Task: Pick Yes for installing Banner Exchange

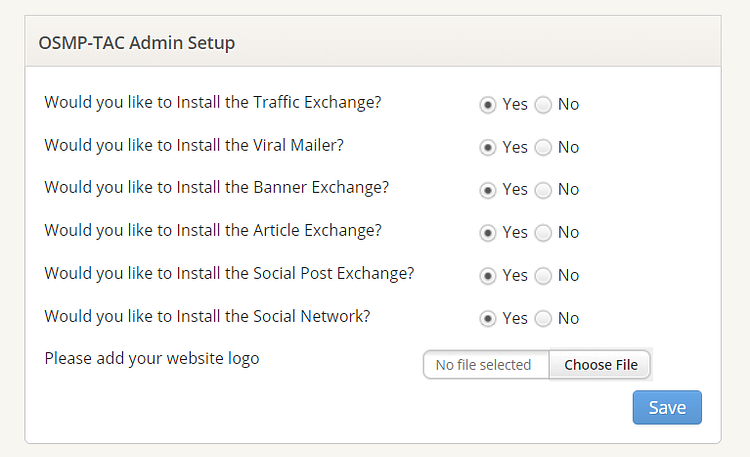Action: [x=488, y=190]
